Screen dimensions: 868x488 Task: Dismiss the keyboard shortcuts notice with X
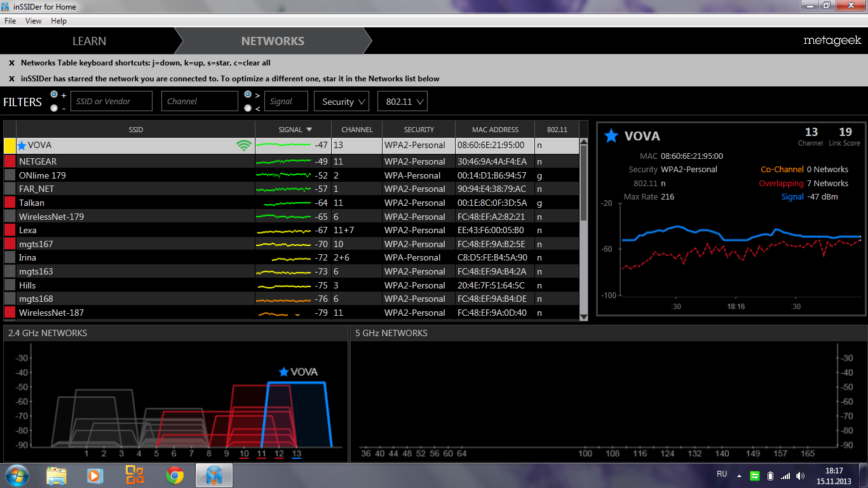click(11, 63)
